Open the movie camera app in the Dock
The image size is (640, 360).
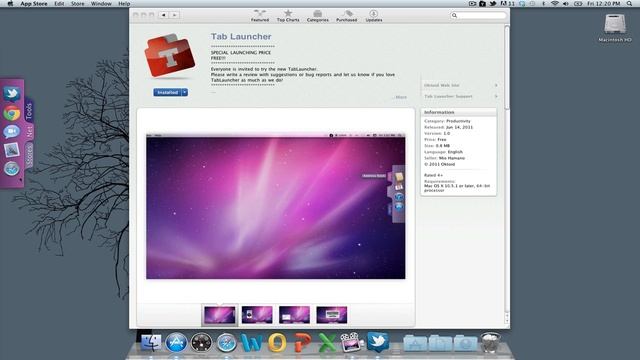tap(352, 342)
